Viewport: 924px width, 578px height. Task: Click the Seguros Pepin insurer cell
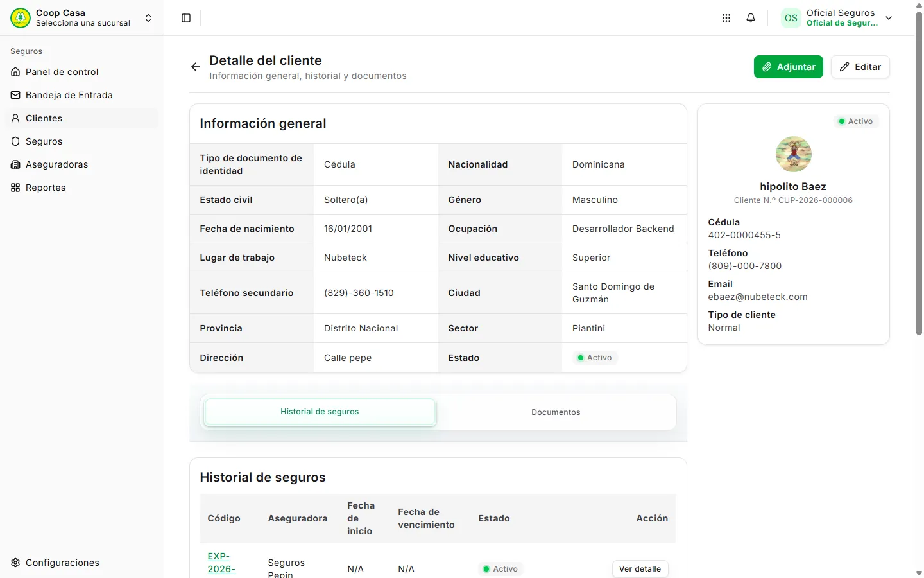point(286,568)
